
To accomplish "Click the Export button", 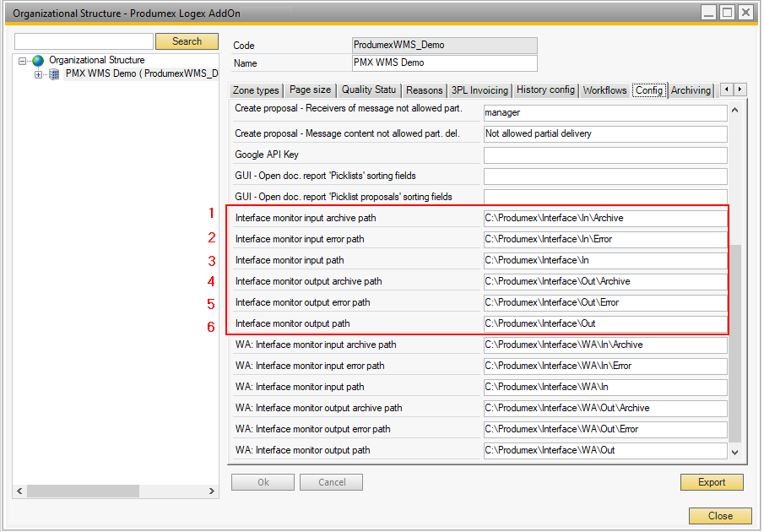I will point(711,482).
